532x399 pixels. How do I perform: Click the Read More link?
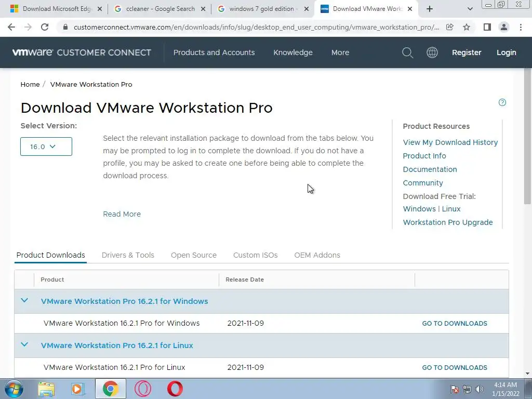point(122,214)
